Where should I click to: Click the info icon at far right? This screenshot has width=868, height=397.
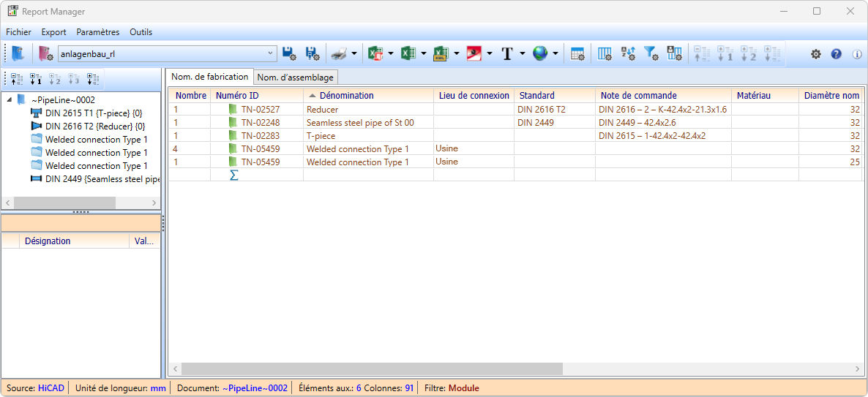pos(857,54)
